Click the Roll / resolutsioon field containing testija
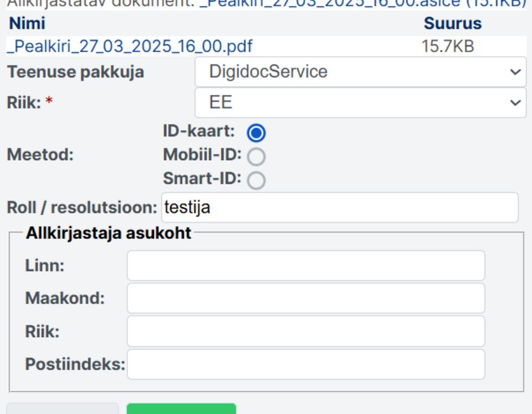This screenshot has width=532, height=414. coord(340,208)
